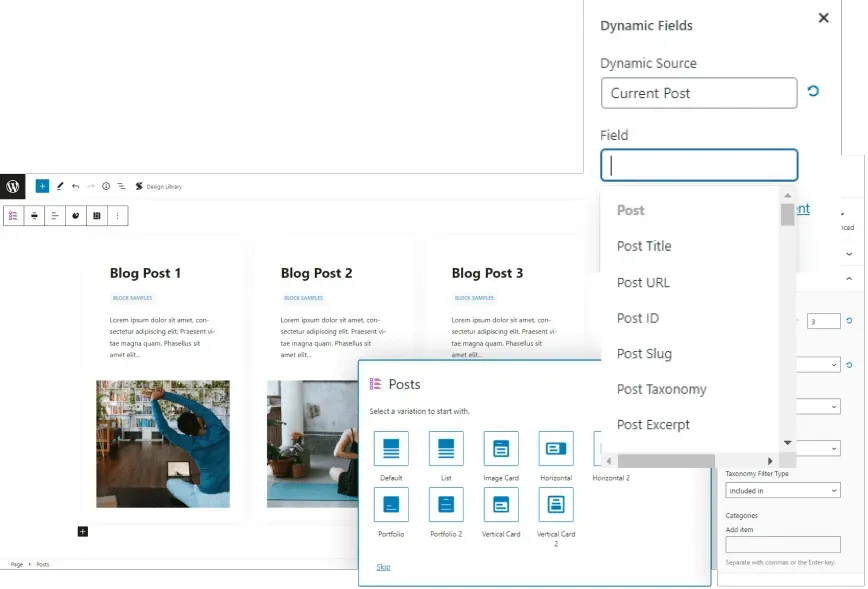868x589 pixels.
Task: Click the Blog Post 2 title
Action: (316, 273)
